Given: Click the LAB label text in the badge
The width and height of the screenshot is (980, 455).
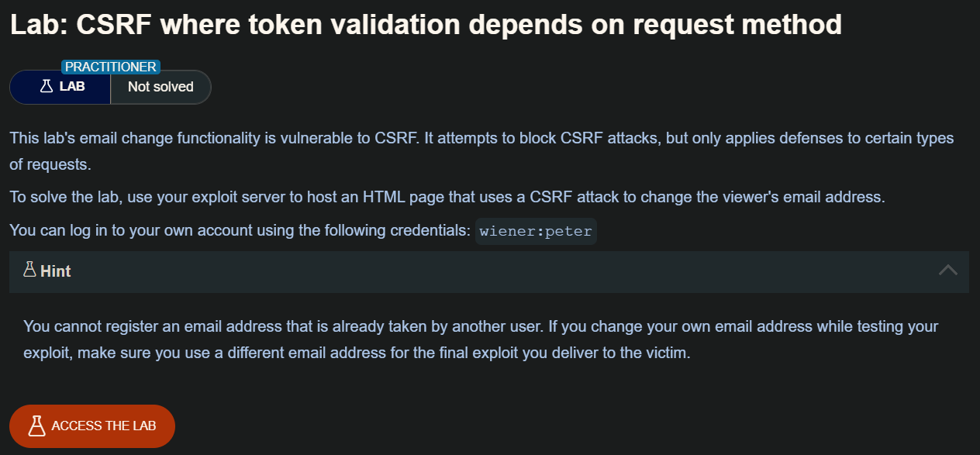Looking at the screenshot, I should tap(72, 87).
